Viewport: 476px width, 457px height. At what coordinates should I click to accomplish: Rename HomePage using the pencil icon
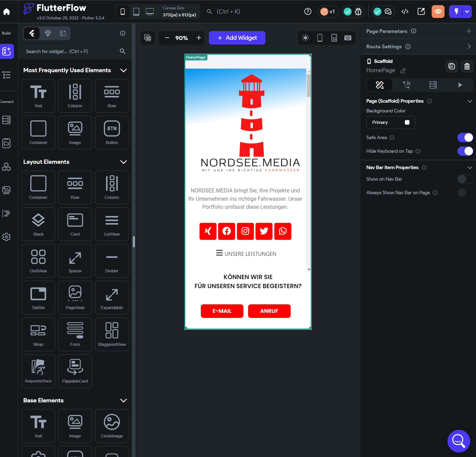[x=403, y=71]
